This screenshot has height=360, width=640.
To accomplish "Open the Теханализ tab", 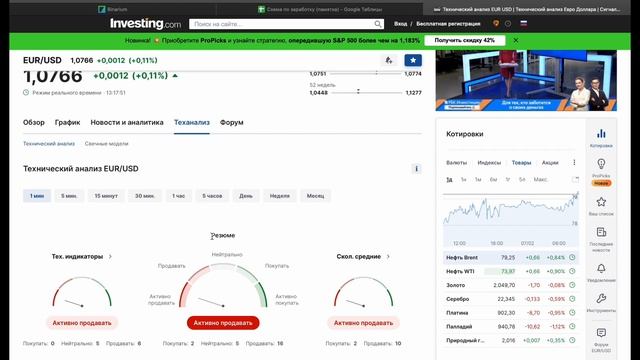I will point(192,122).
